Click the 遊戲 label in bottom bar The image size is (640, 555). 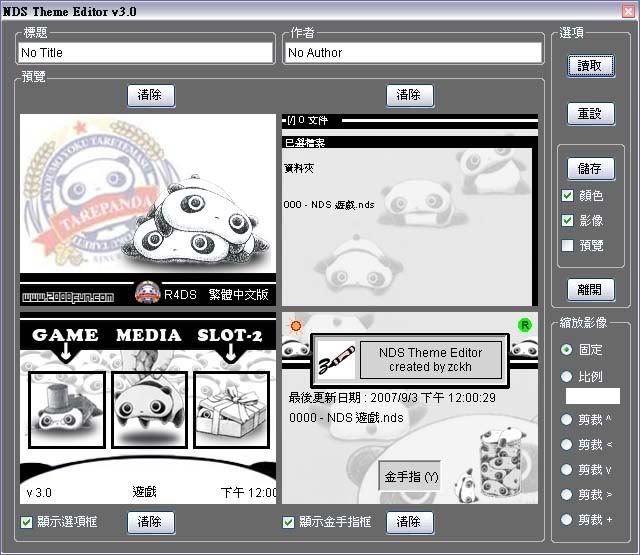pyautogui.click(x=144, y=492)
